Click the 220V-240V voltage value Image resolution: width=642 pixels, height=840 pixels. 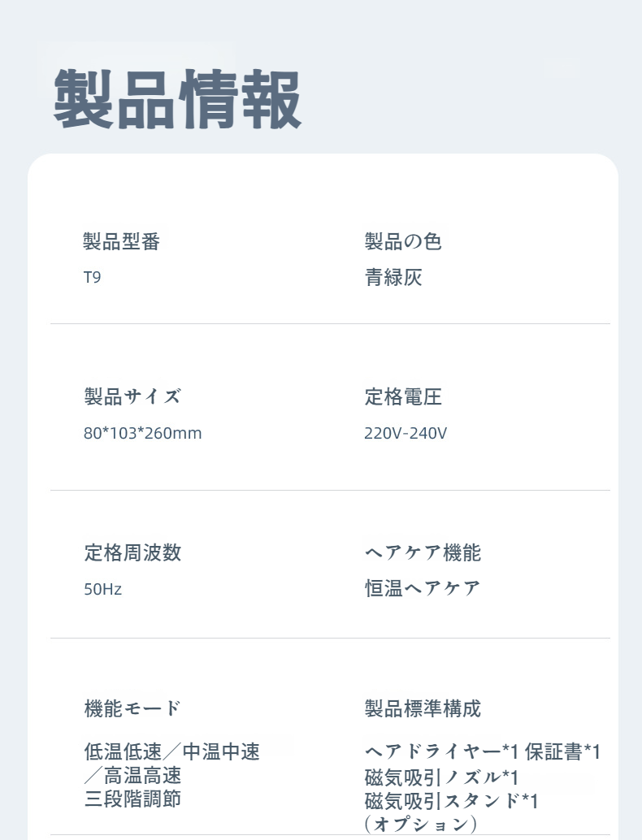[x=406, y=433]
